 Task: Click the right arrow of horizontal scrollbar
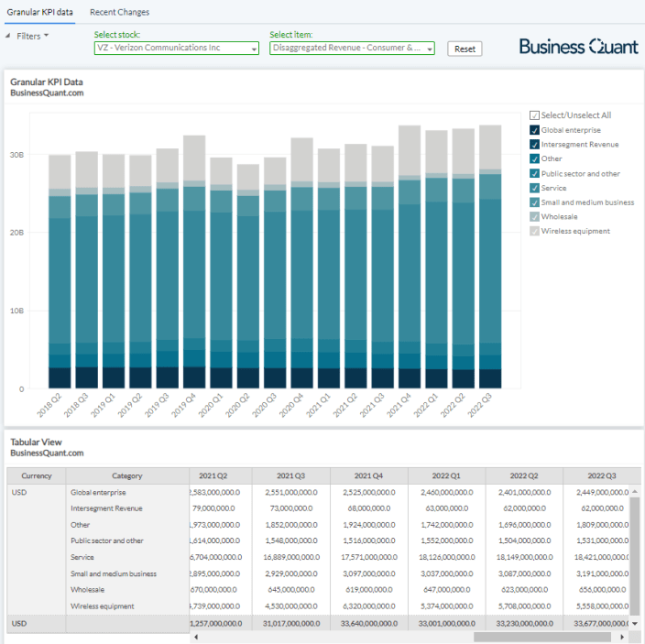pos(624,637)
